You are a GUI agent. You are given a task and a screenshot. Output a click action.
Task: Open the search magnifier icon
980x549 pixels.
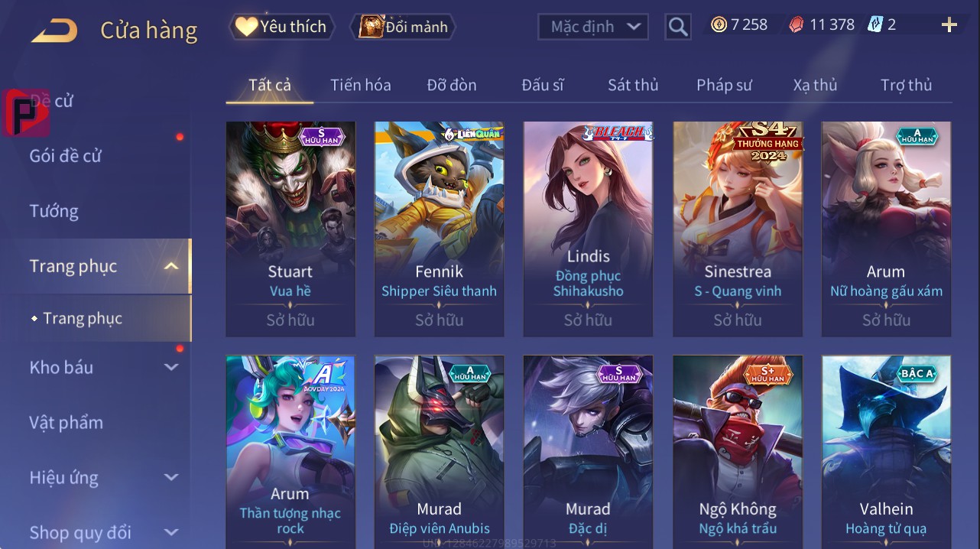point(678,27)
